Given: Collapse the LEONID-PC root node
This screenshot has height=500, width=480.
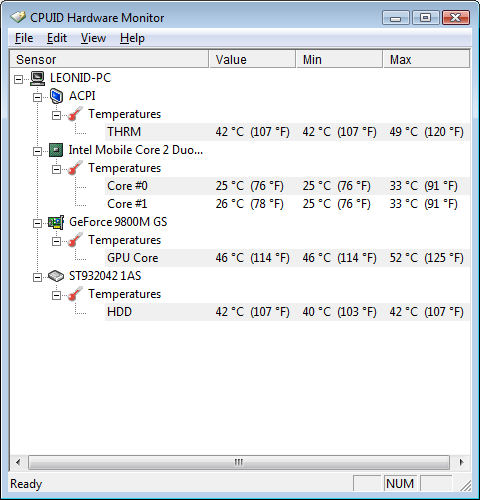Looking at the screenshot, I should [19, 79].
